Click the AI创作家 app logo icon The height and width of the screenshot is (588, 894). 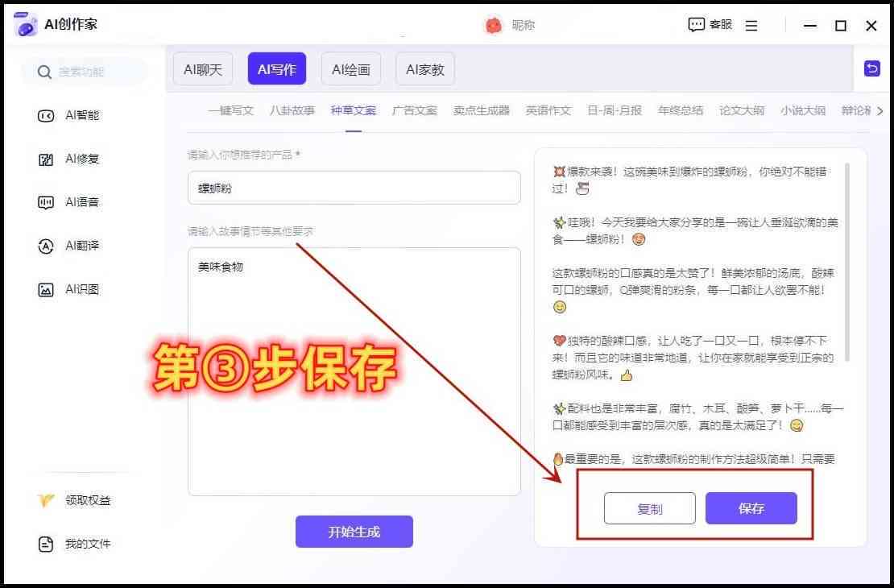[x=25, y=24]
